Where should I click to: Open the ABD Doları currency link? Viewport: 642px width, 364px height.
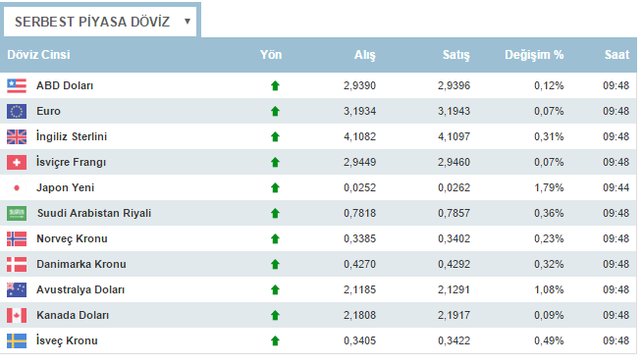click(x=65, y=85)
